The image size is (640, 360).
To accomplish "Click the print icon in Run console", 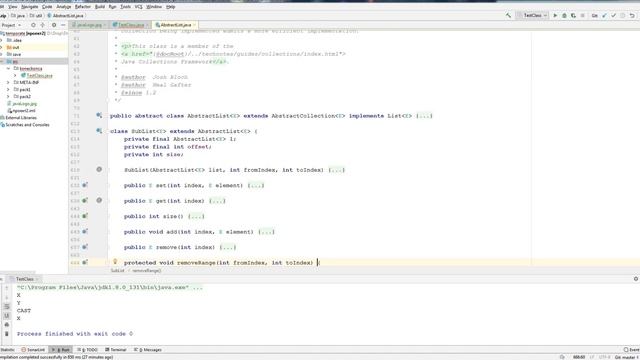I will tap(7, 325).
